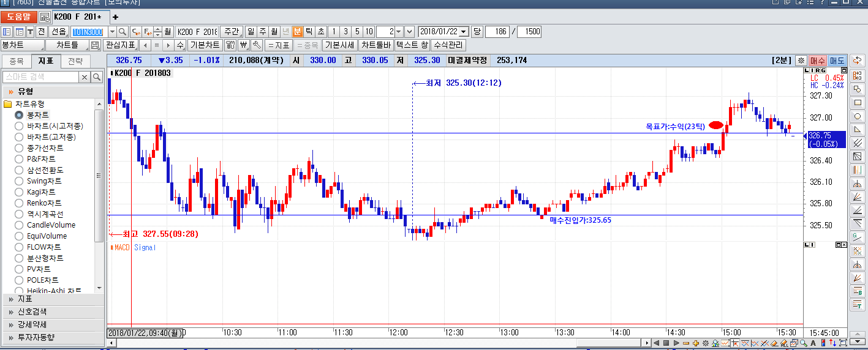The width and height of the screenshot is (868, 350).
Task: Select the Renko차트 radio option
Action: 19,203
